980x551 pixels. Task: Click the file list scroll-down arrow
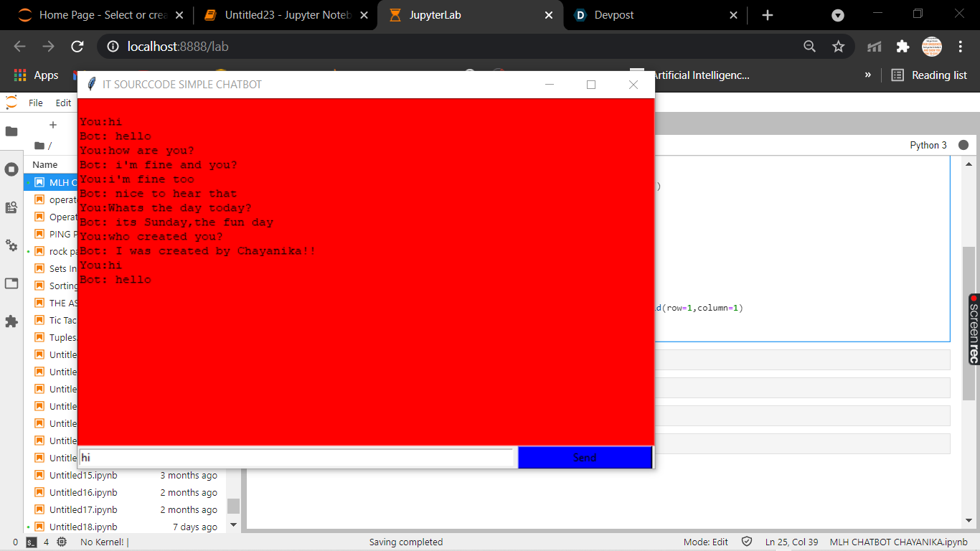[x=233, y=525]
